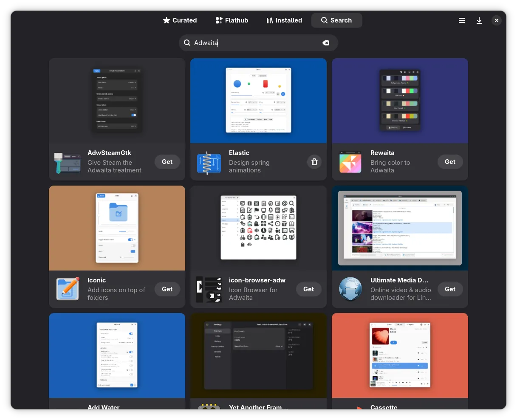Click the Iconic folder pencil icon

(68, 289)
